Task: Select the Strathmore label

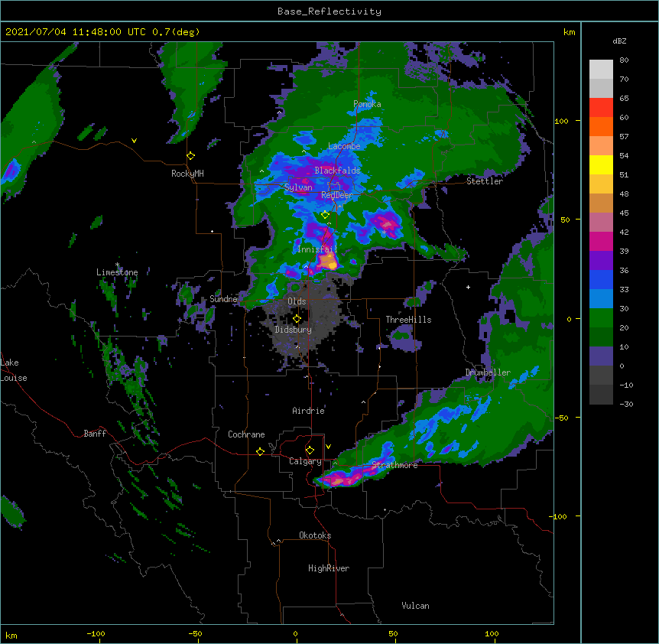Action: [x=394, y=465]
